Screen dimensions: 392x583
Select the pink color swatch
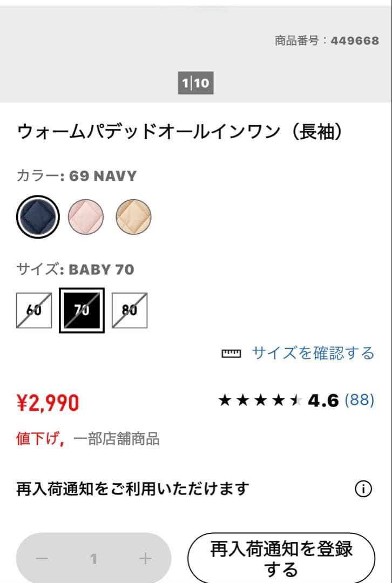click(x=85, y=217)
